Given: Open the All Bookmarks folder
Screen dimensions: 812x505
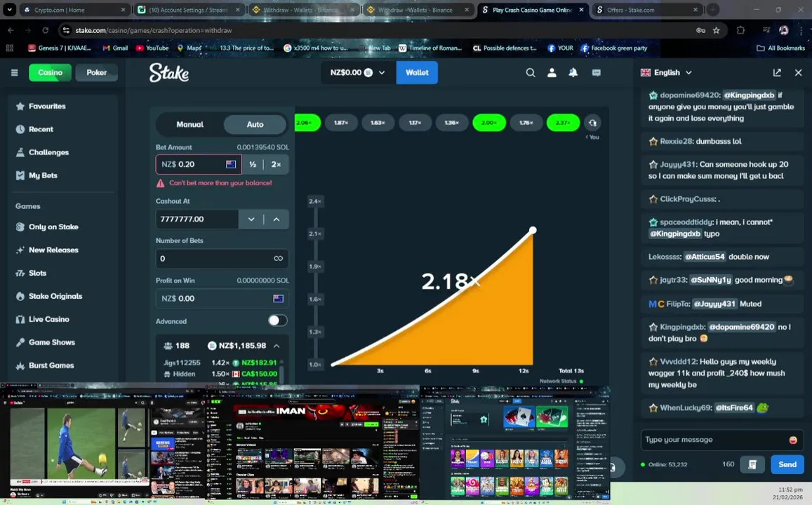Looking at the screenshot, I should (780, 48).
